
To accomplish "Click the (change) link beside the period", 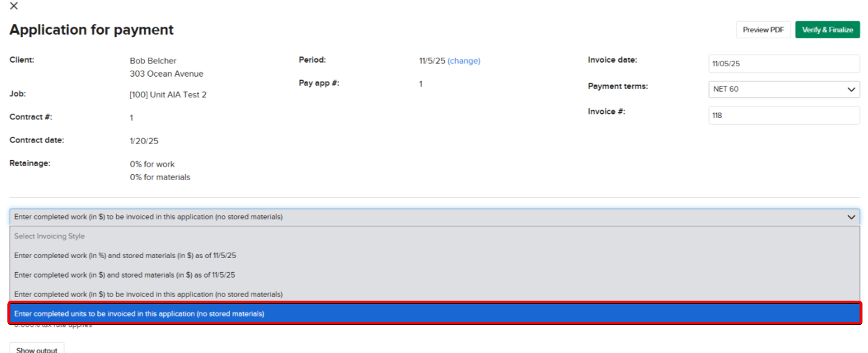I will (x=464, y=61).
